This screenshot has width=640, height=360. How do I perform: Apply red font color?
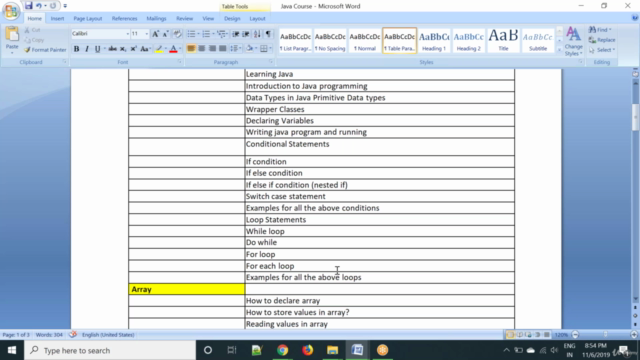173,49
